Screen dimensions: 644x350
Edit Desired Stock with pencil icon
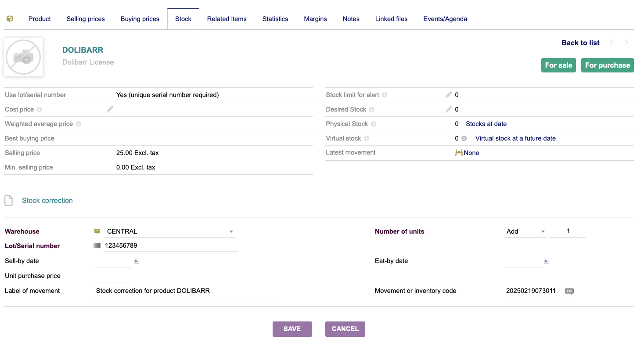point(448,109)
